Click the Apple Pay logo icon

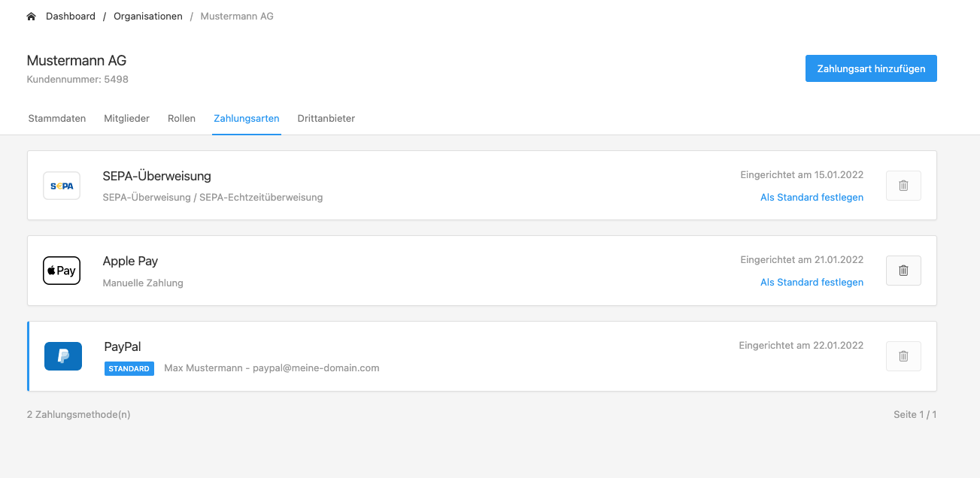pyautogui.click(x=62, y=271)
